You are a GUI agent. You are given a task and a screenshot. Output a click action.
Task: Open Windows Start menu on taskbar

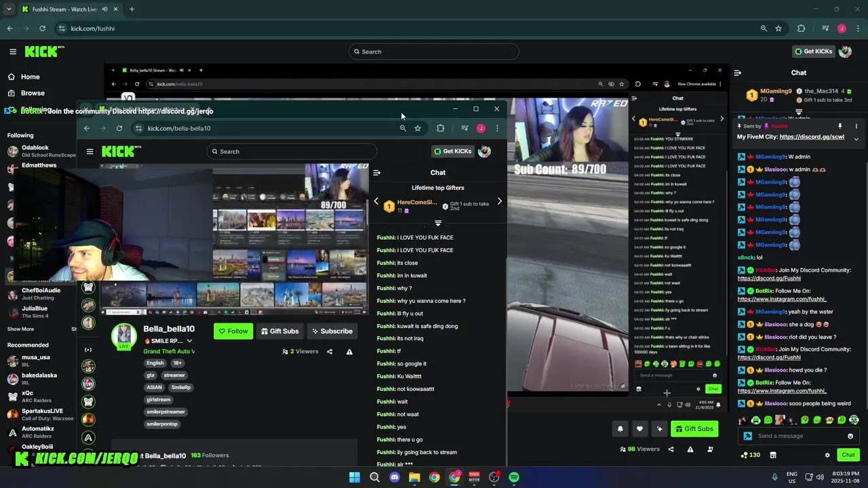(x=355, y=477)
